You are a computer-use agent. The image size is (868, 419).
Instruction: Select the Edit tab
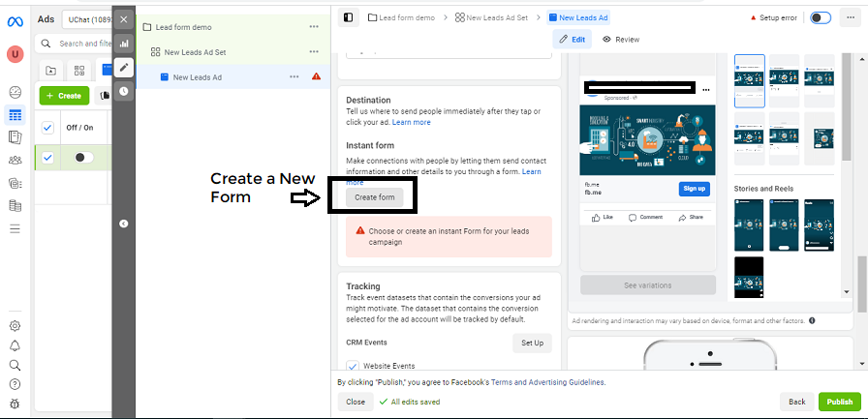click(573, 40)
